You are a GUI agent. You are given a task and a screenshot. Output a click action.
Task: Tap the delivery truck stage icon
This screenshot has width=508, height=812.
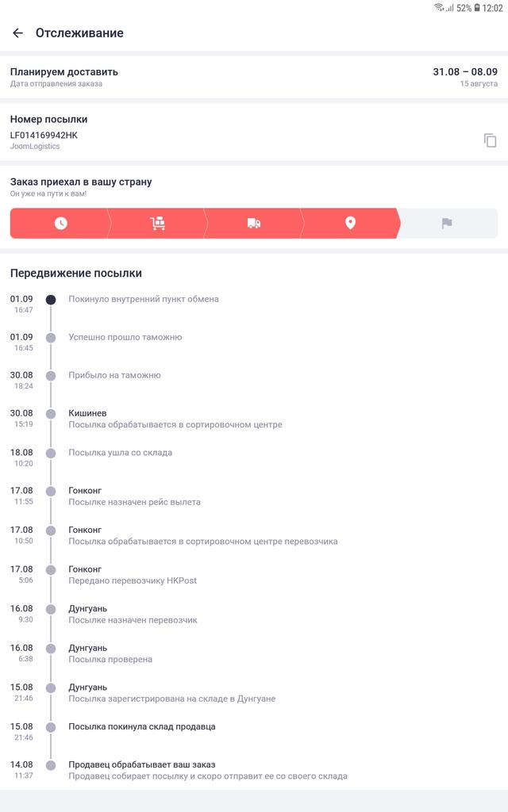254,224
